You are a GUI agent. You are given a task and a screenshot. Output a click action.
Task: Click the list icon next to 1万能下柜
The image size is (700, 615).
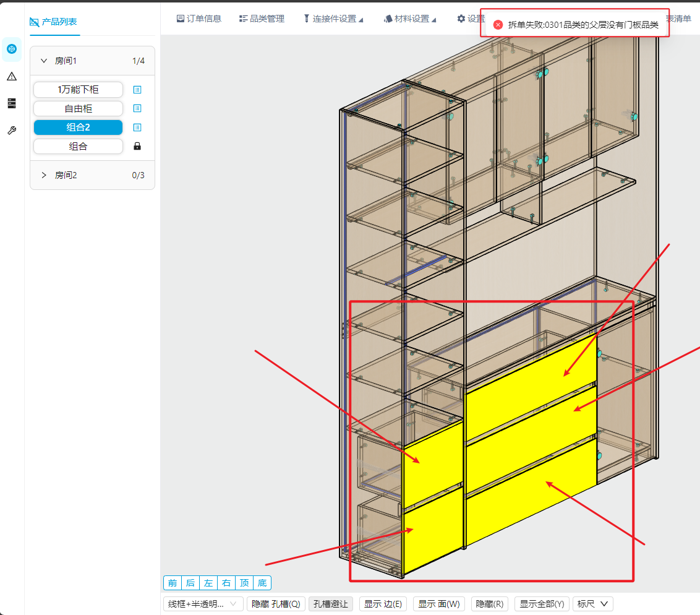(137, 90)
